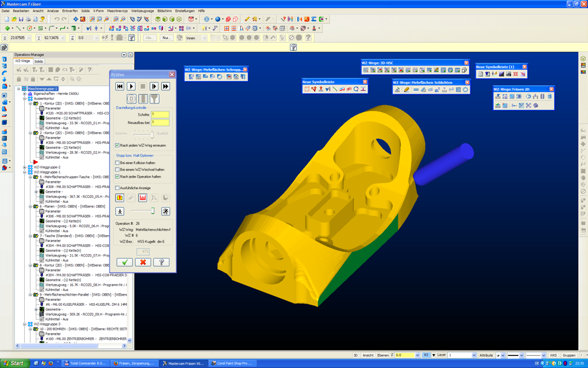Image resolution: width=588 pixels, height=368 pixels.
Task: Enable 'Bei einer Kollision halten' checkbox
Action: [118, 163]
